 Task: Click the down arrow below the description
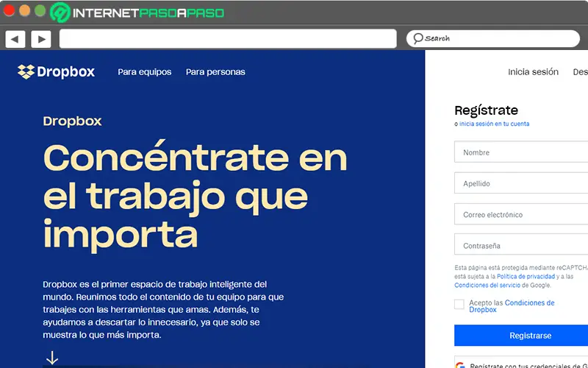click(x=52, y=358)
